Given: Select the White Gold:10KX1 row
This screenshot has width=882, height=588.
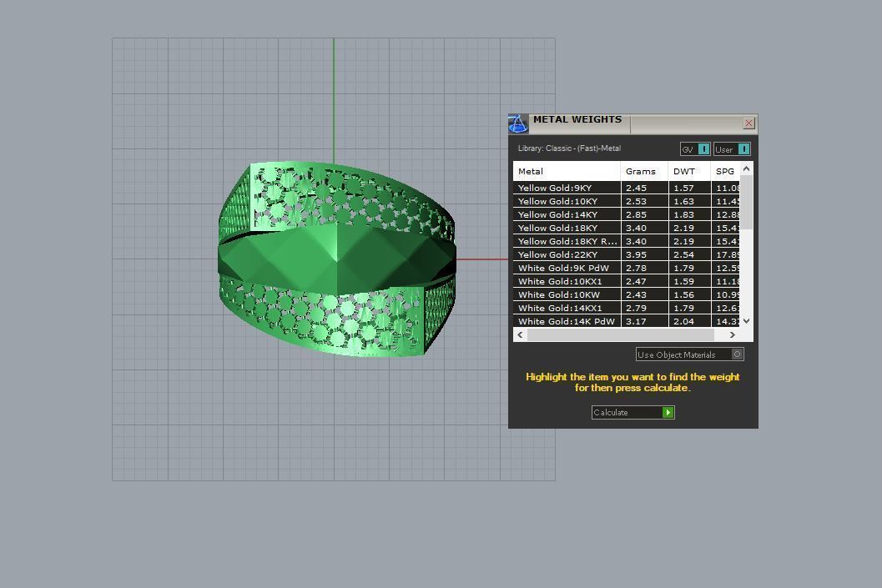Looking at the screenshot, I should click(626, 282).
